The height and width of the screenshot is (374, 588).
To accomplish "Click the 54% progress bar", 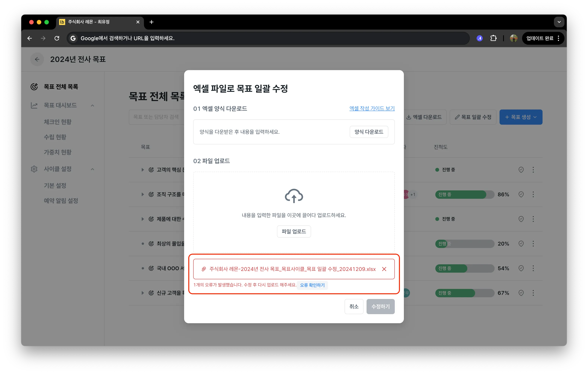I will [x=464, y=268].
